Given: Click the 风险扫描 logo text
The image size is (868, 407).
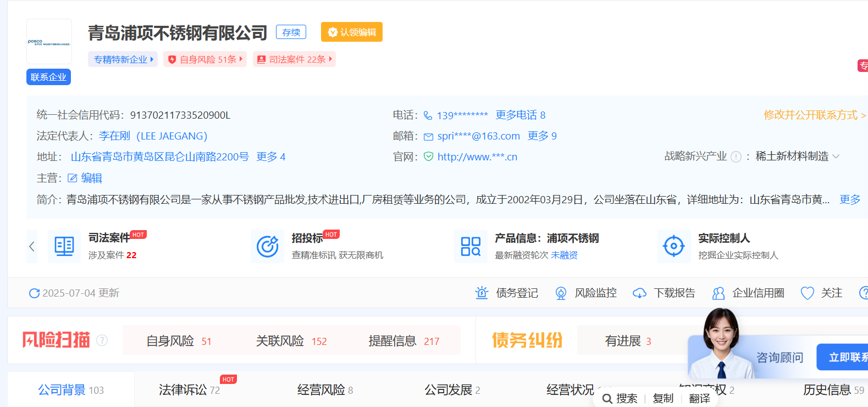Looking at the screenshot, I should tap(56, 340).
